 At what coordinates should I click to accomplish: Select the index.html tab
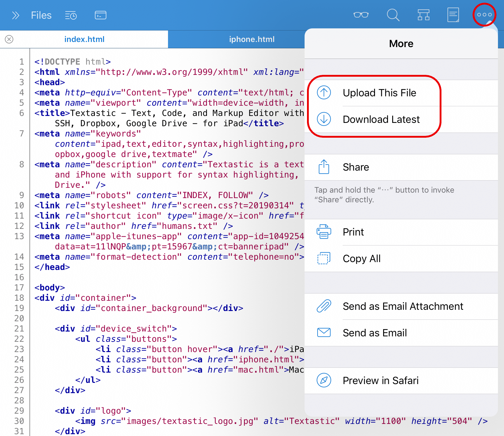pyautogui.click(x=84, y=39)
